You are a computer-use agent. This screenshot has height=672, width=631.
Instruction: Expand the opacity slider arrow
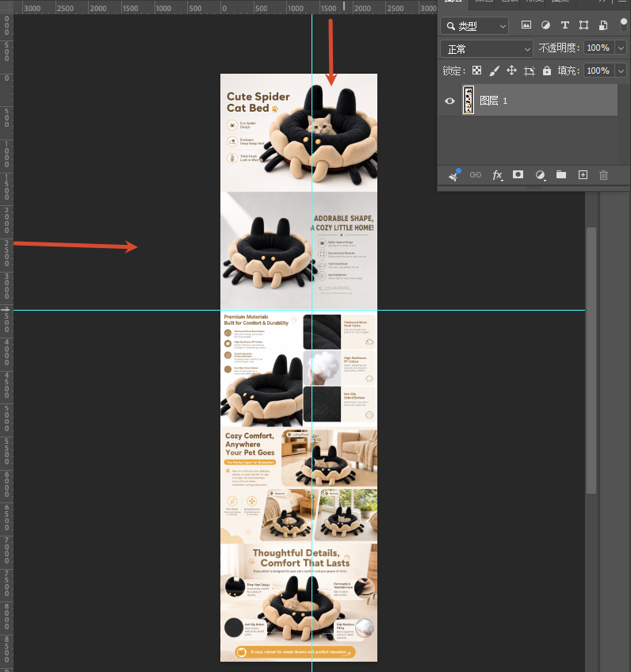pyautogui.click(x=621, y=48)
